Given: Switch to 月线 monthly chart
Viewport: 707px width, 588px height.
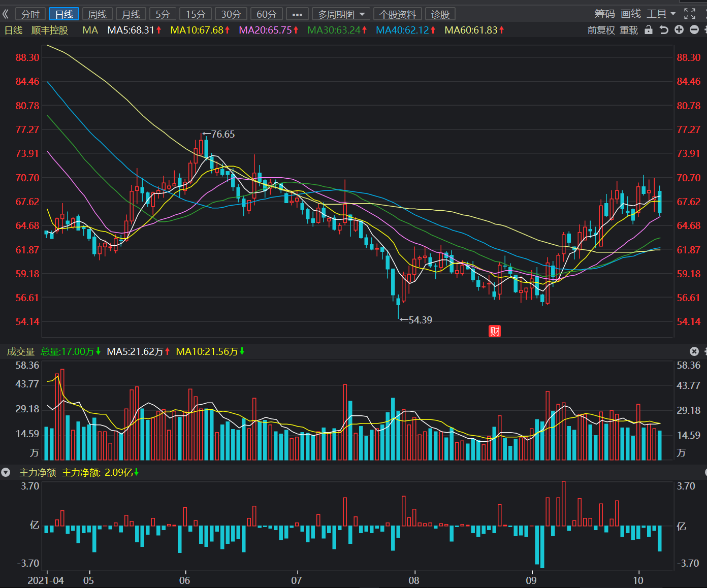Looking at the screenshot, I should coord(131,14).
